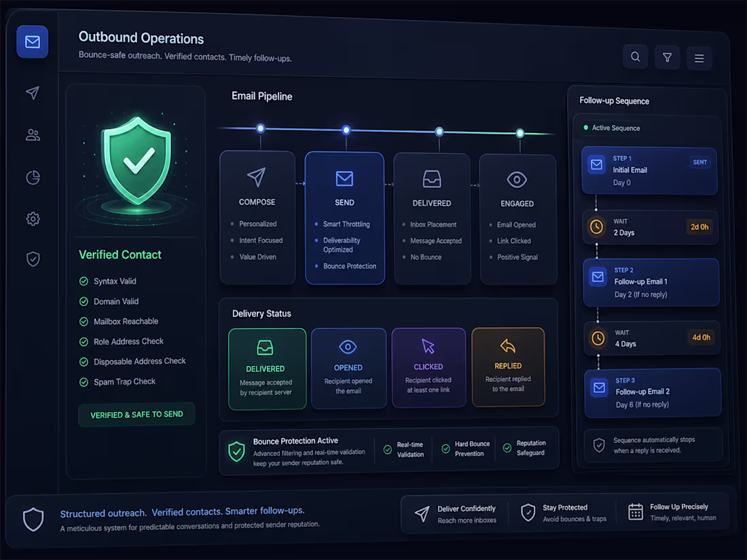
Task: Click the timeline node above Send
Action: [346, 130]
